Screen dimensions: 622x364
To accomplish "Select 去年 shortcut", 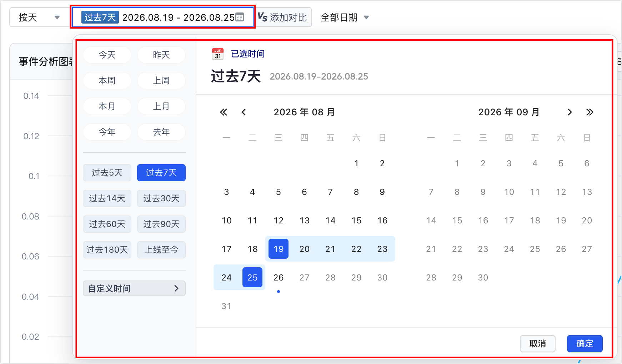I will point(161,132).
